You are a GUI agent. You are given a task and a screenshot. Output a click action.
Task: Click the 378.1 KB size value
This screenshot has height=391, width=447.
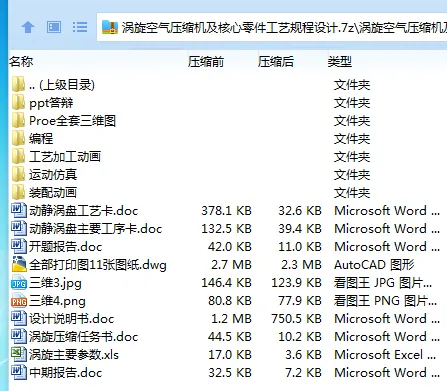tap(226, 211)
